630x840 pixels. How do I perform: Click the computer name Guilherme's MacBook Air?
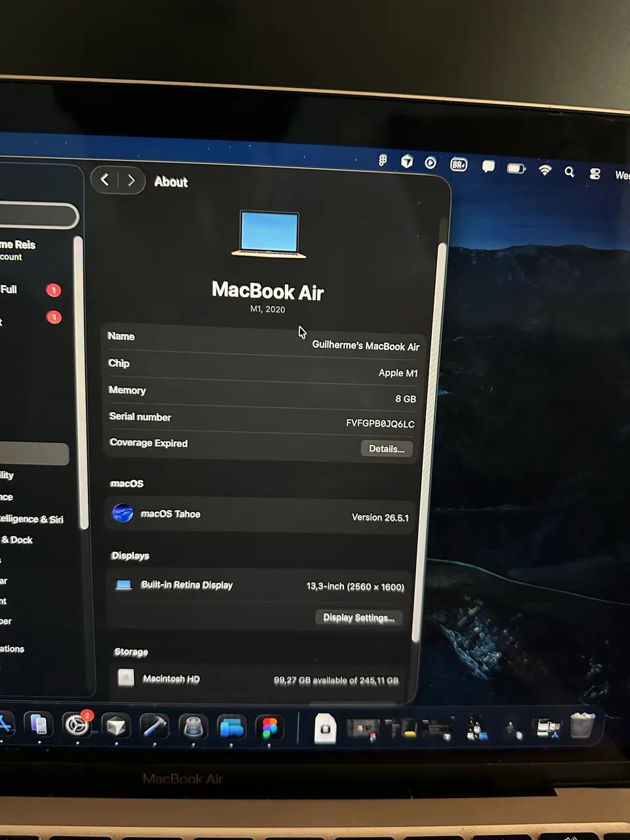(x=366, y=345)
